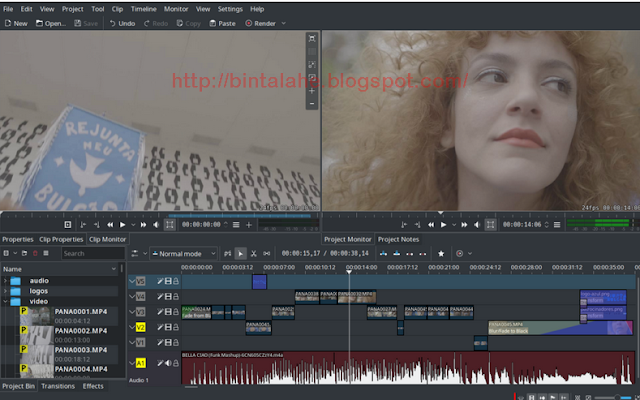Open the Render button dropdown arrow
This screenshot has width=640, height=400.
click(284, 24)
